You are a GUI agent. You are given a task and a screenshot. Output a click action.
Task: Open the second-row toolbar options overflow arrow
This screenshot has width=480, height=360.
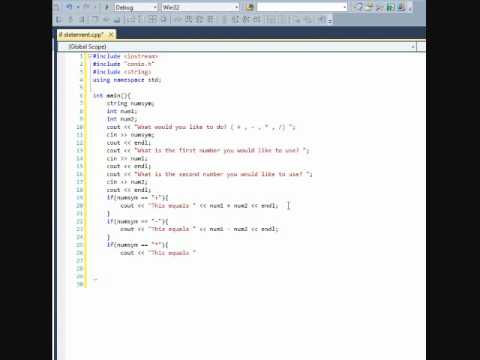pyautogui.click(x=330, y=20)
